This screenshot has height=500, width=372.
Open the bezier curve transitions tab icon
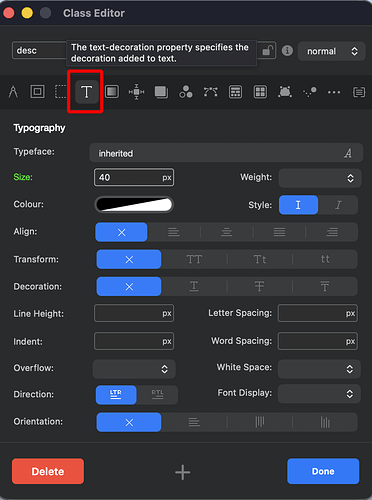click(x=211, y=92)
